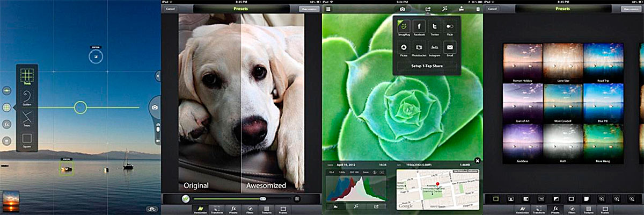Apply the Roman Holiday preset
Screen dimensions: 644x215
point(523,65)
